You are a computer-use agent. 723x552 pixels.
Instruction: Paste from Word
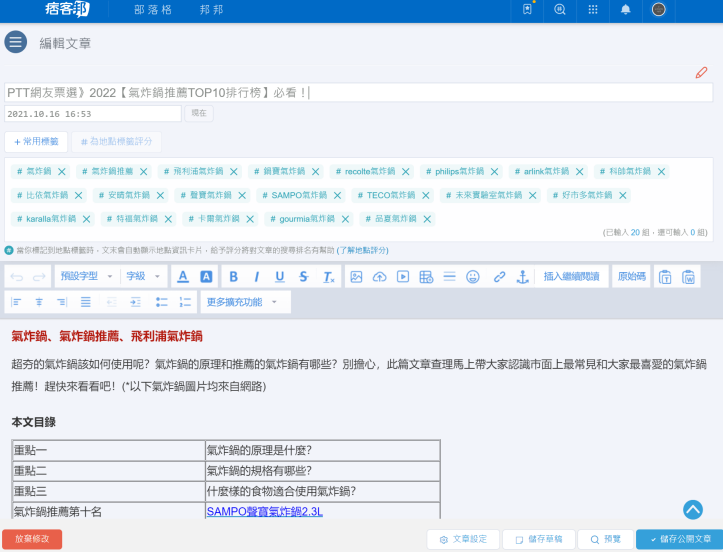[688, 277]
